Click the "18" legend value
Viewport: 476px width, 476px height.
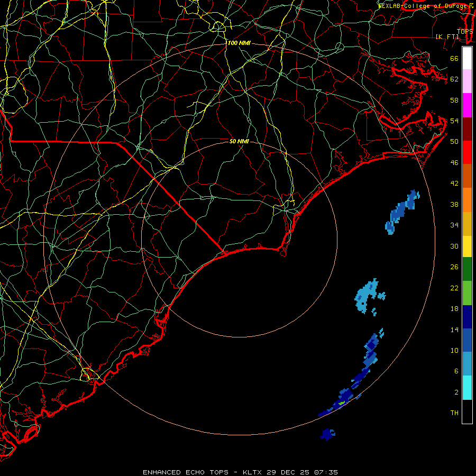point(454,309)
